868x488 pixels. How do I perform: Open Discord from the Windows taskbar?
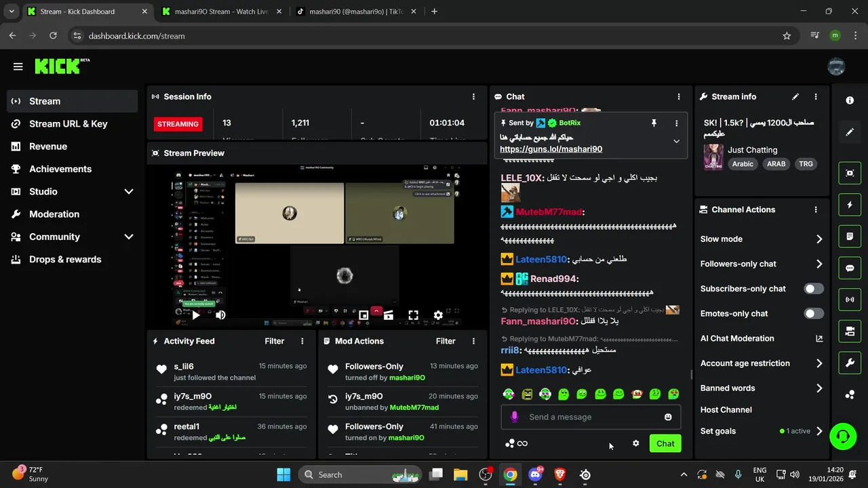pos(535,474)
